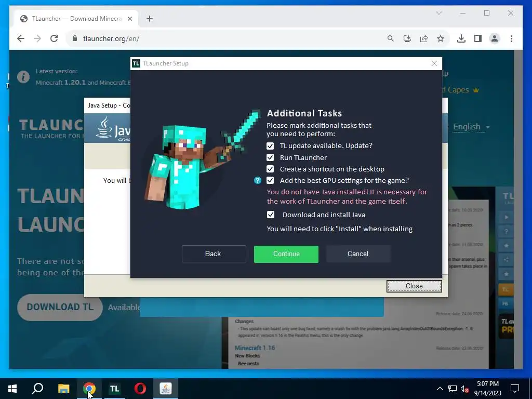Click the DOWNLOAD TL button on webpage

pyautogui.click(x=60, y=307)
